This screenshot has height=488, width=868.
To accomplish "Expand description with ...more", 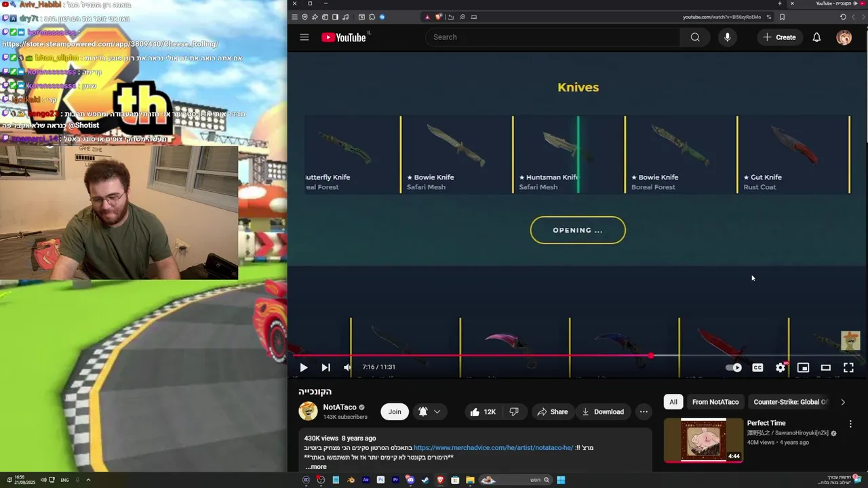I will [x=316, y=466].
